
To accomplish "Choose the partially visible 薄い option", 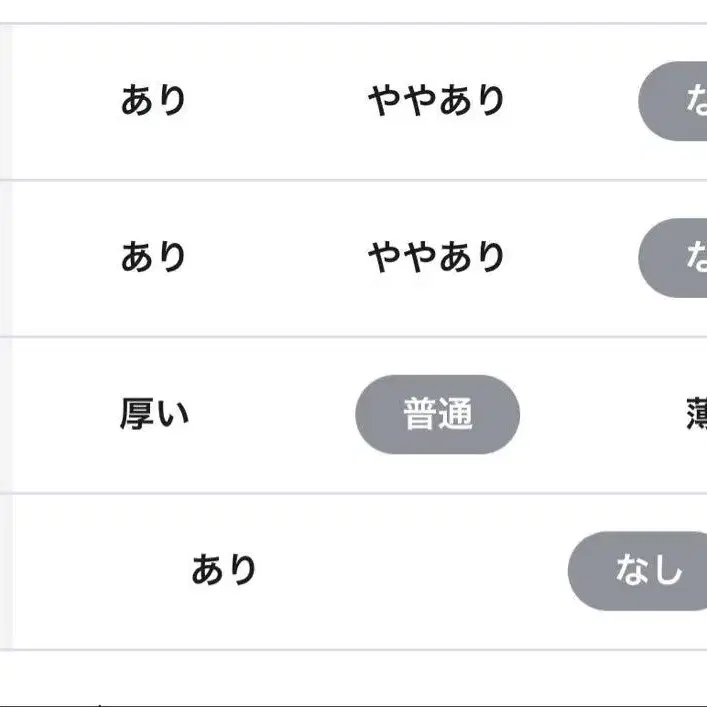I will point(695,414).
